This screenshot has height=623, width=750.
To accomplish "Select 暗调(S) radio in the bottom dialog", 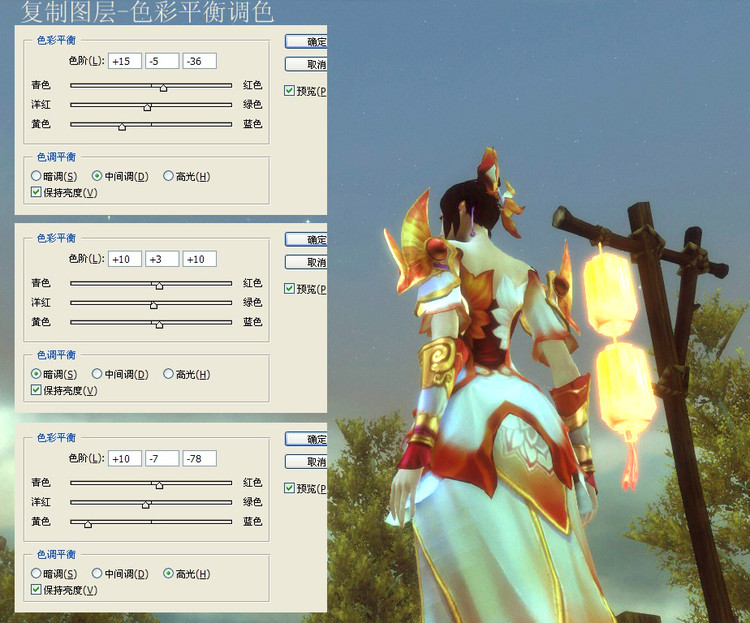I will pos(36,573).
